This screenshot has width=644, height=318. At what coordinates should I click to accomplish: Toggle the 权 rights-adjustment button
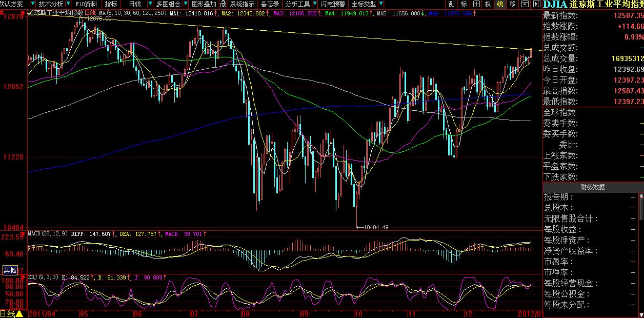488,4
